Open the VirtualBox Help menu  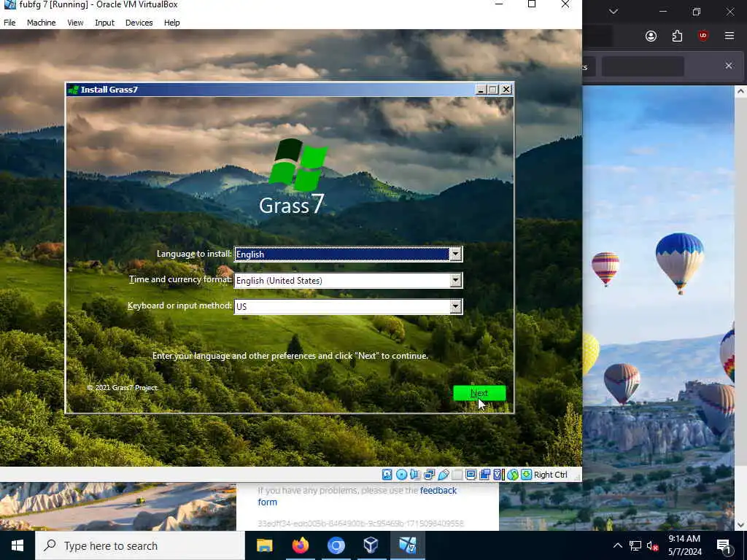pyautogui.click(x=172, y=23)
